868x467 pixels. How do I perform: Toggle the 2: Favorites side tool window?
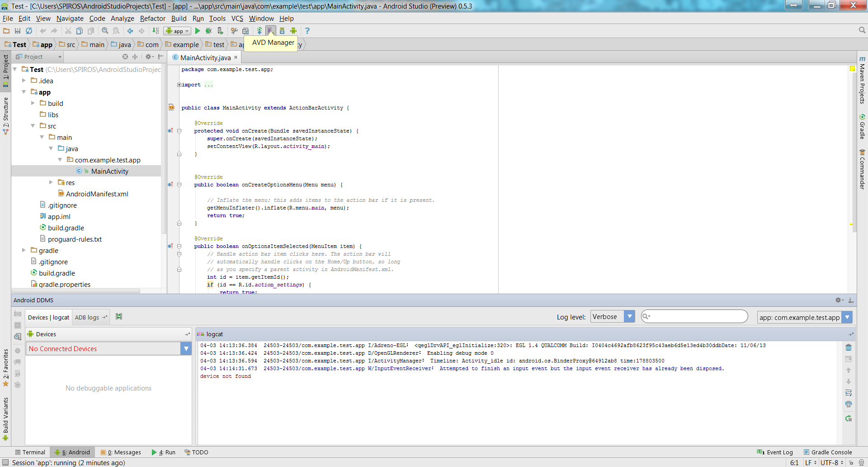tap(5, 367)
